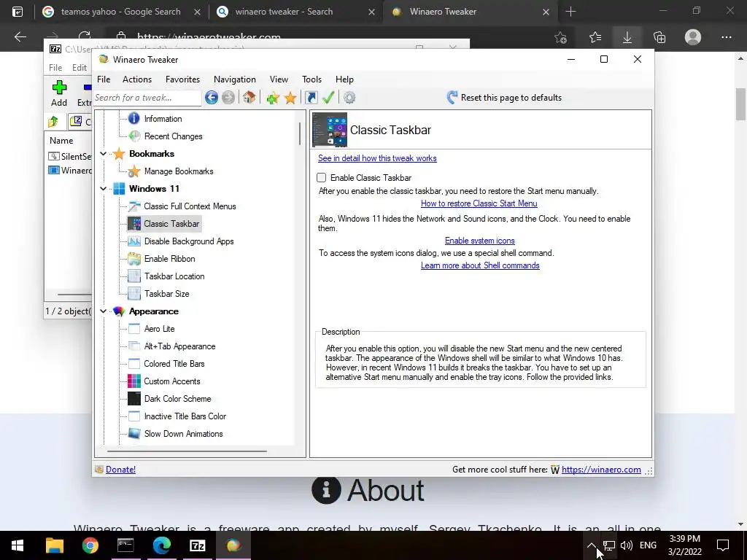
Task: Open browser Collections icon
Action: tap(659, 37)
